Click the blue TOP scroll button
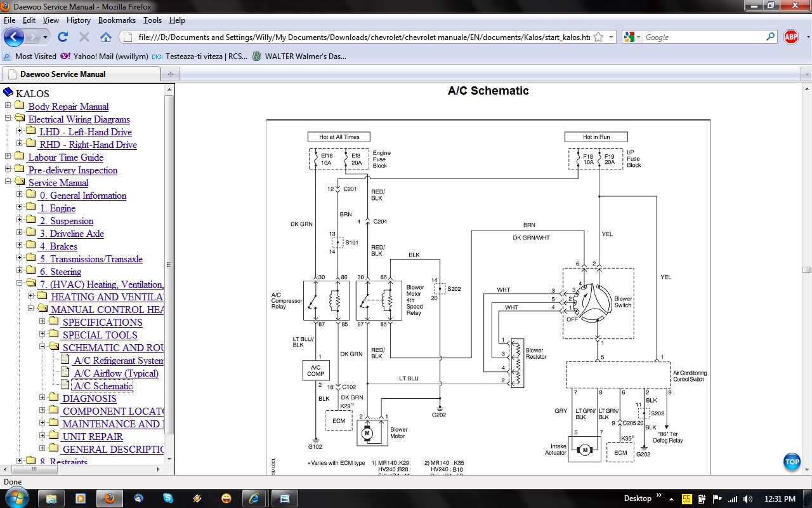The width and height of the screenshot is (812, 508). point(792,462)
